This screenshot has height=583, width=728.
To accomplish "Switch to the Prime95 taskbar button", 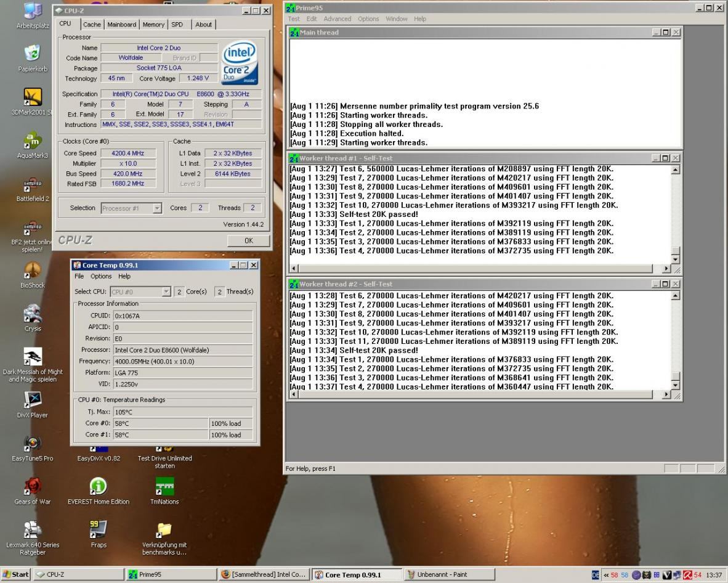I will pyautogui.click(x=171, y=574).
